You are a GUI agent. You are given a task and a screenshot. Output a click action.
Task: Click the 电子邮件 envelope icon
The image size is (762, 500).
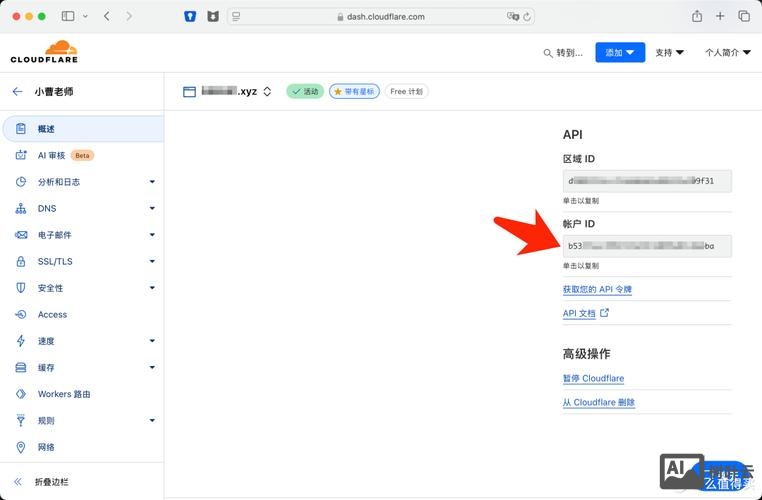pos(20,235)
